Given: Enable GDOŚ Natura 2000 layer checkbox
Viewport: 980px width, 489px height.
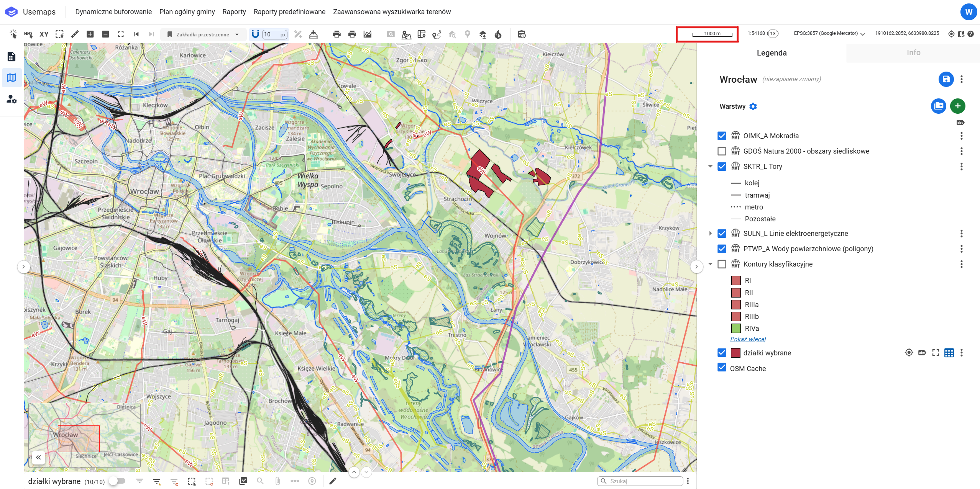Looking at the screenshot, I should [x=722, y=151].
